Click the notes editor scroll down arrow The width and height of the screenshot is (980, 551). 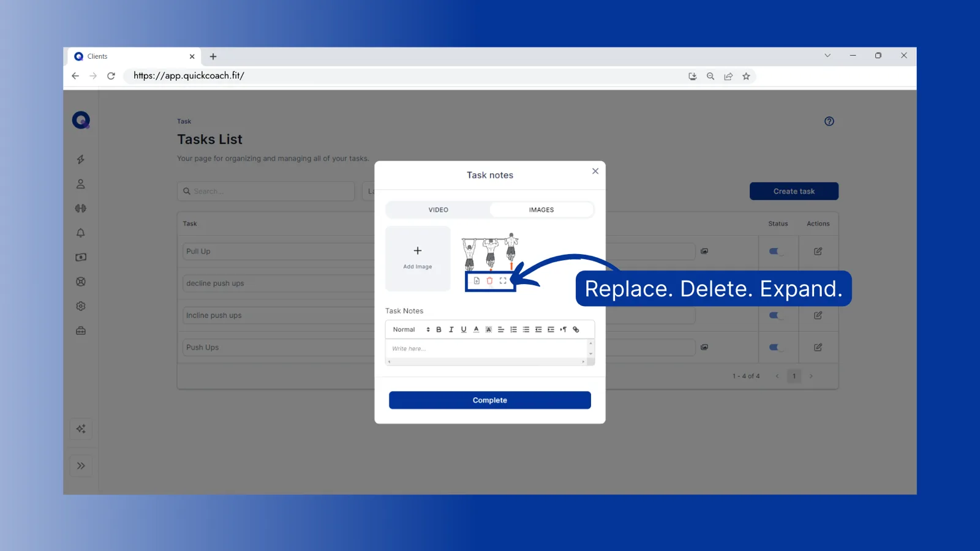pyautogui.click(x=590, y=354)
